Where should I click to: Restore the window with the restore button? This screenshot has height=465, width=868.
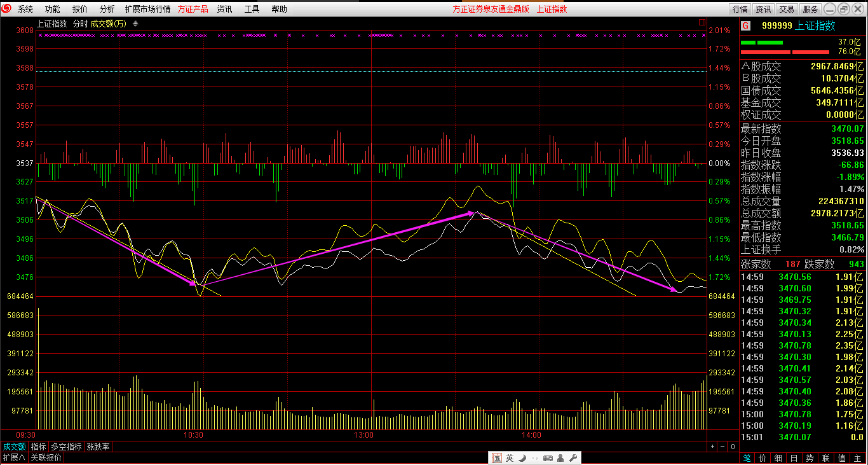point(843,9)
